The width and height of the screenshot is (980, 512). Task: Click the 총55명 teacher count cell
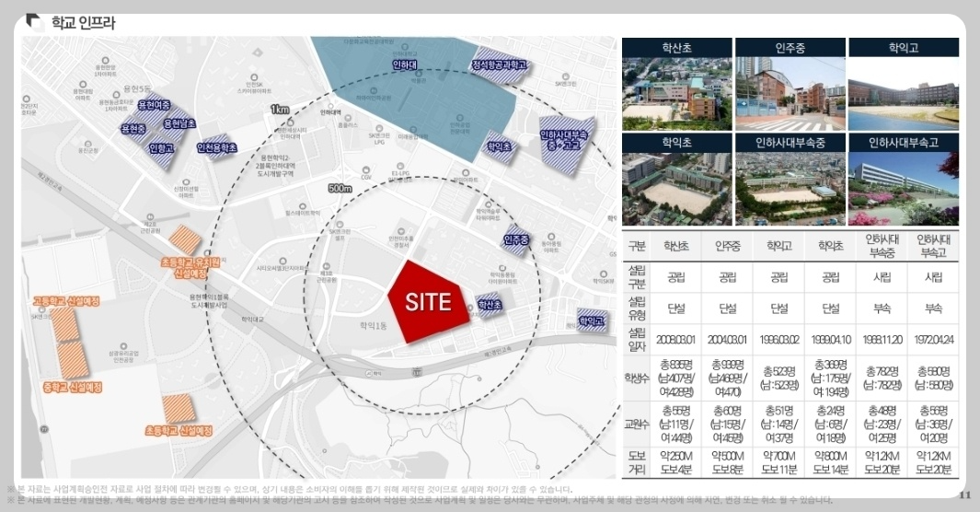tap(676, 424)
